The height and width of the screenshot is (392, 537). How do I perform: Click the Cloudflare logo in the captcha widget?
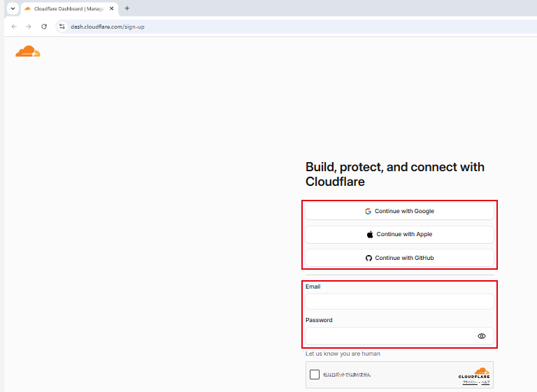[x=474, y=373]
